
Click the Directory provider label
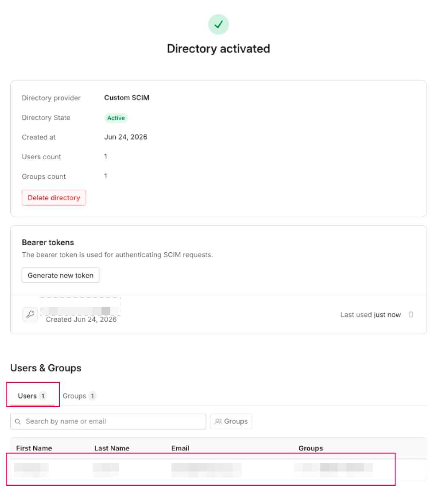(51, 98)
